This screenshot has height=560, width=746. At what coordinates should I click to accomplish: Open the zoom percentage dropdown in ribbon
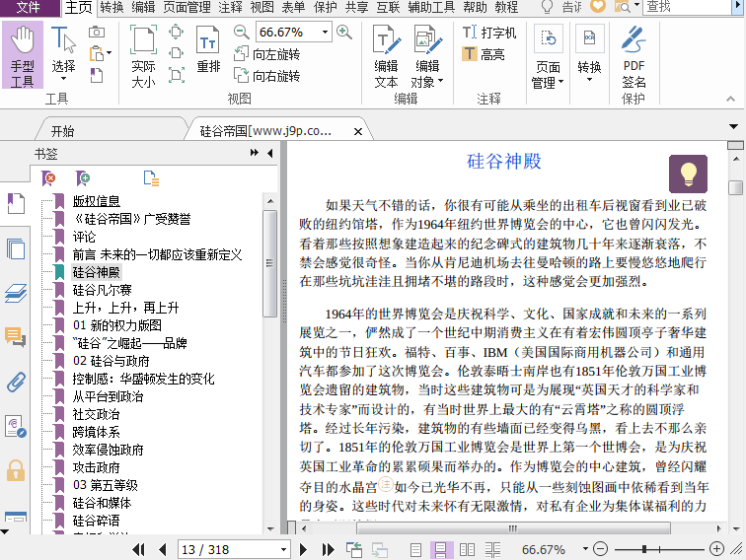point(324,33)
